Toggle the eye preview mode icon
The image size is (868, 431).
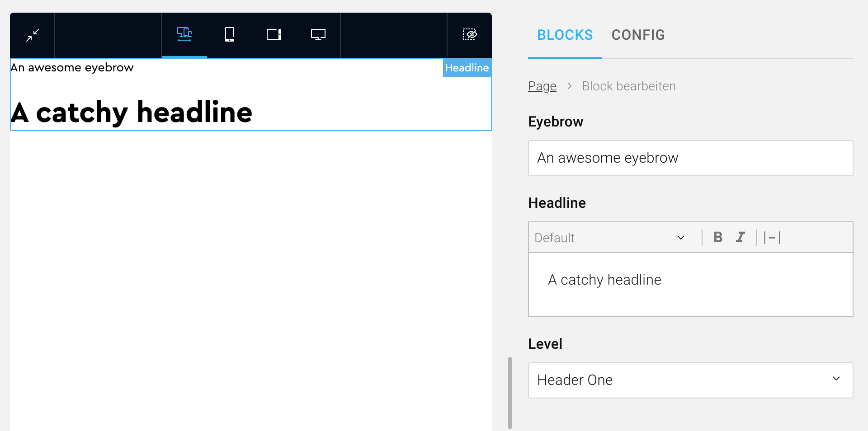tap(469, 34)
